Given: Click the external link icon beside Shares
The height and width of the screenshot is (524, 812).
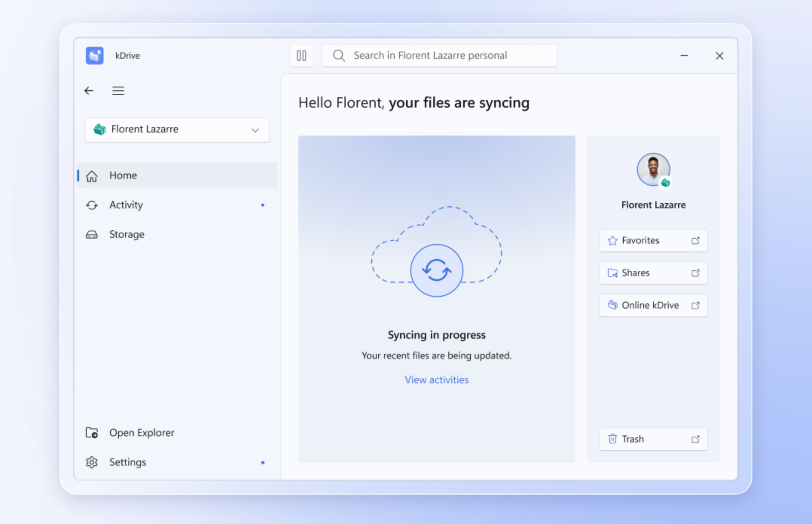Looking at the screenshot, I should 696,273.
